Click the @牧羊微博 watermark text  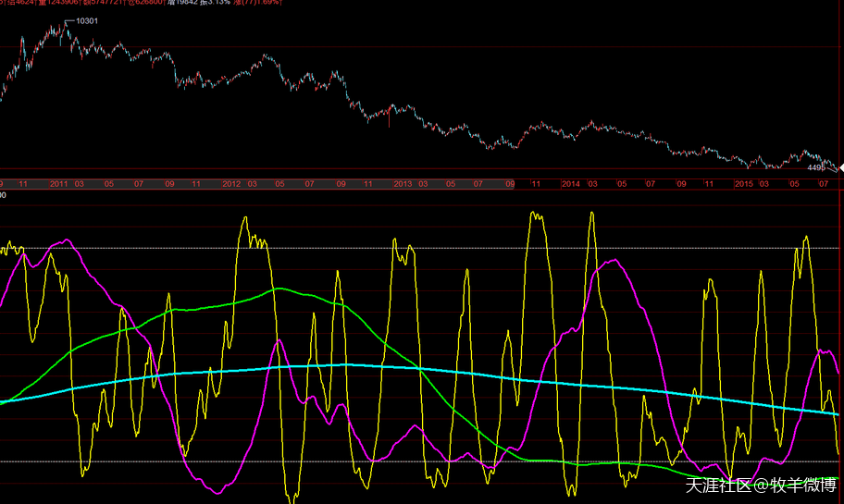(x=794, y=484)
